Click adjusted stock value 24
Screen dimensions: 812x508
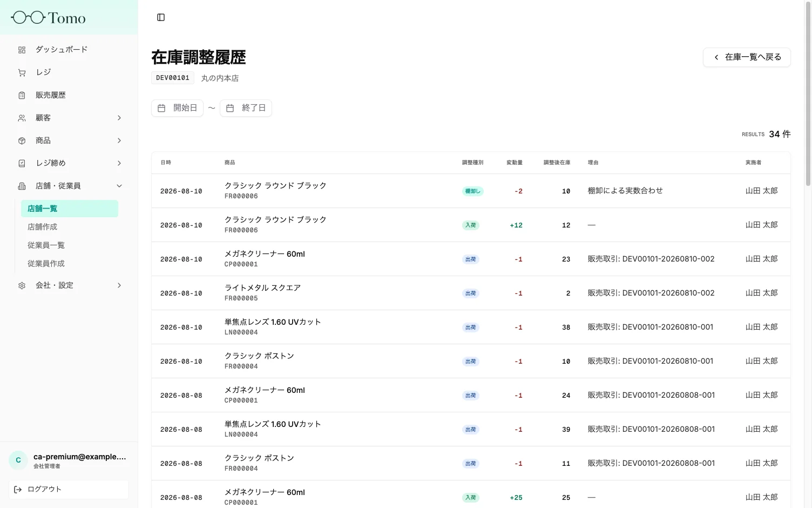click(x=566, y=396)
